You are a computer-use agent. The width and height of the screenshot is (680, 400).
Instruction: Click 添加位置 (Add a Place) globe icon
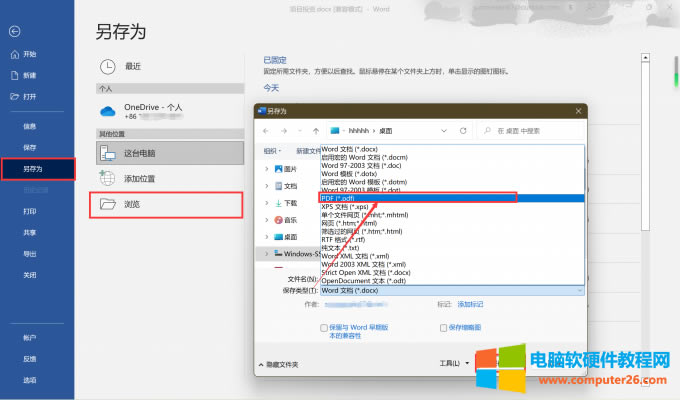pos(108,178)
